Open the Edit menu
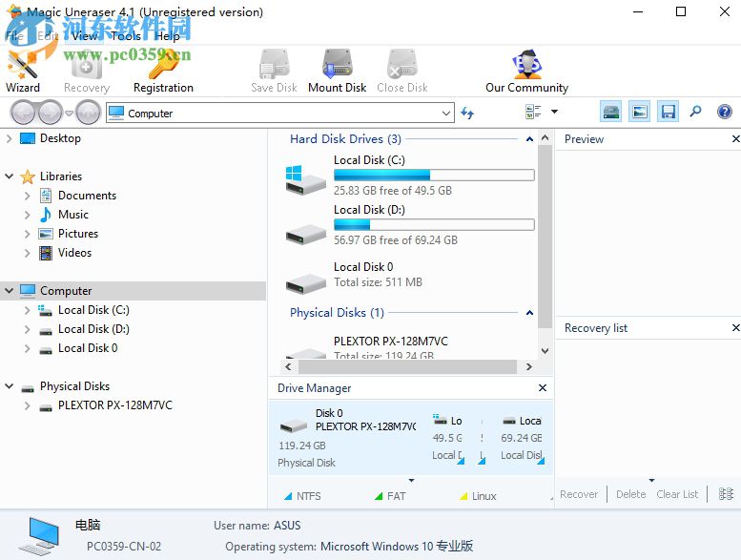This screenshot has width=741, height=560. [x=48, y=36]
